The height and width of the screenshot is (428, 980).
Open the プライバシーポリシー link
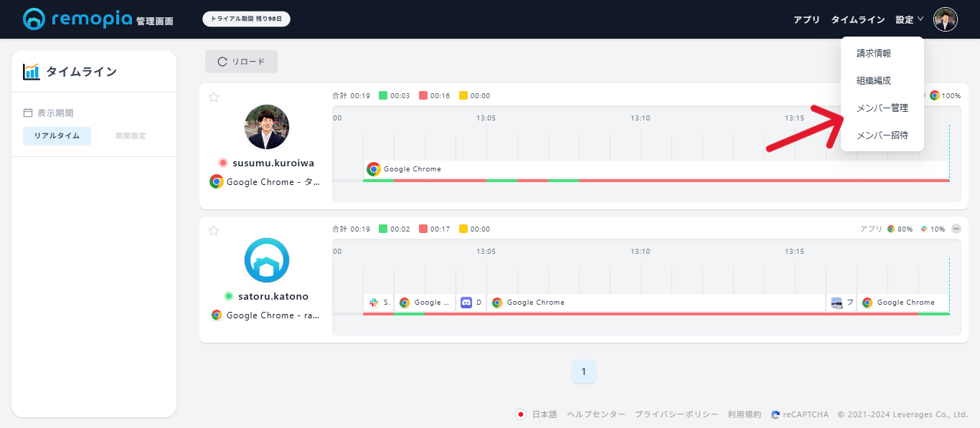tap(677, 414)
